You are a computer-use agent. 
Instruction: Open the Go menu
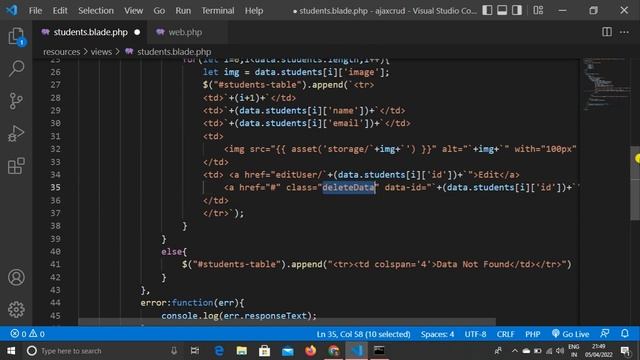pyautogui.click(x=159, y=11)
